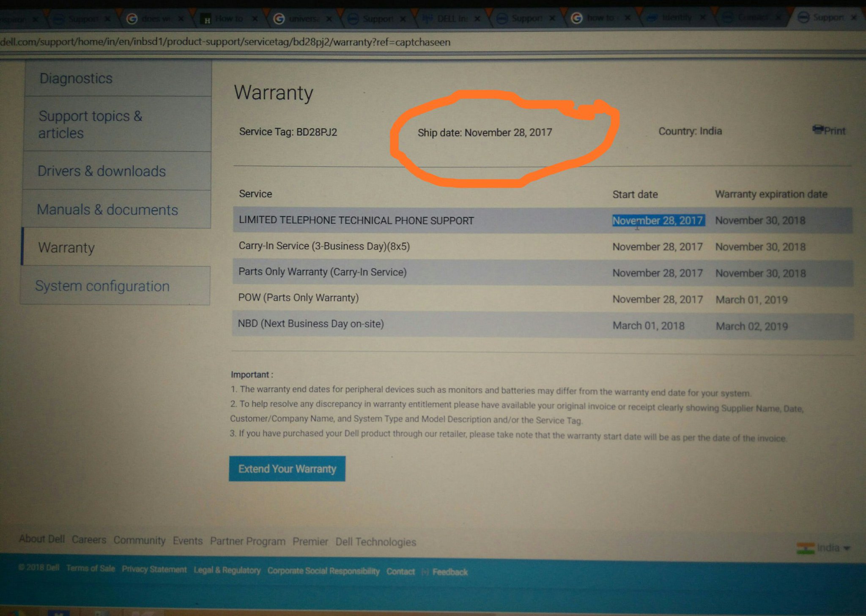
Task: Close the 'universa' Google tab
Action: click(x=329, y=19)
